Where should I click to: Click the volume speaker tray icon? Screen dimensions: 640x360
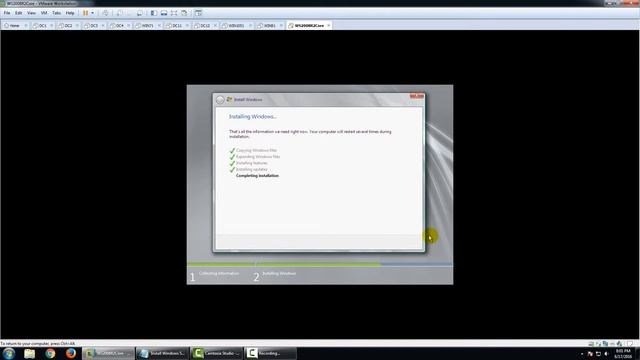[x=607, y=354]
